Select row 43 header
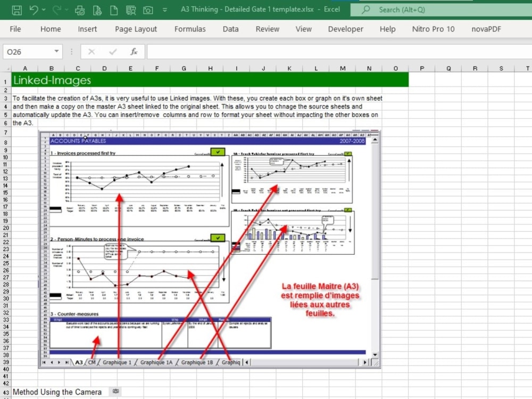The width and height of the screenshot is (532, 399). point(5,392)
